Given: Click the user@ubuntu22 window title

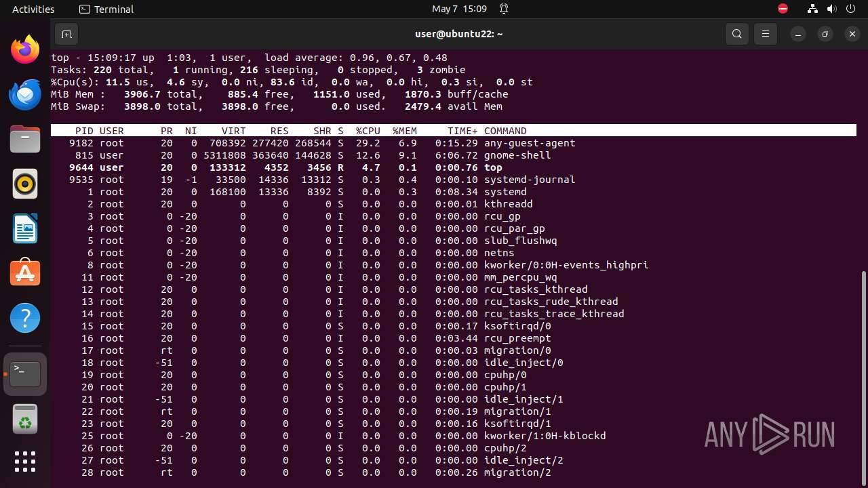Looking at the screenshot, I should [459, 34].
